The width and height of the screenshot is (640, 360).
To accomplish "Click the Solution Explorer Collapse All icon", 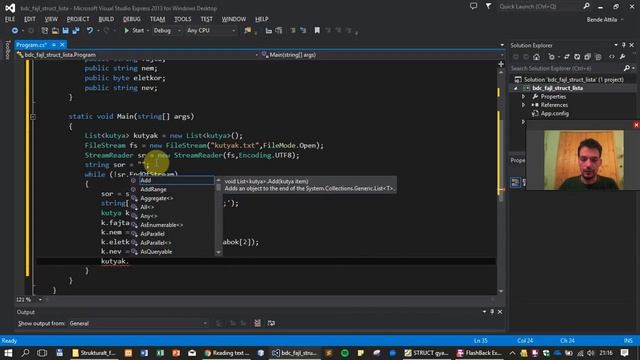I will [x=587, y=57].
